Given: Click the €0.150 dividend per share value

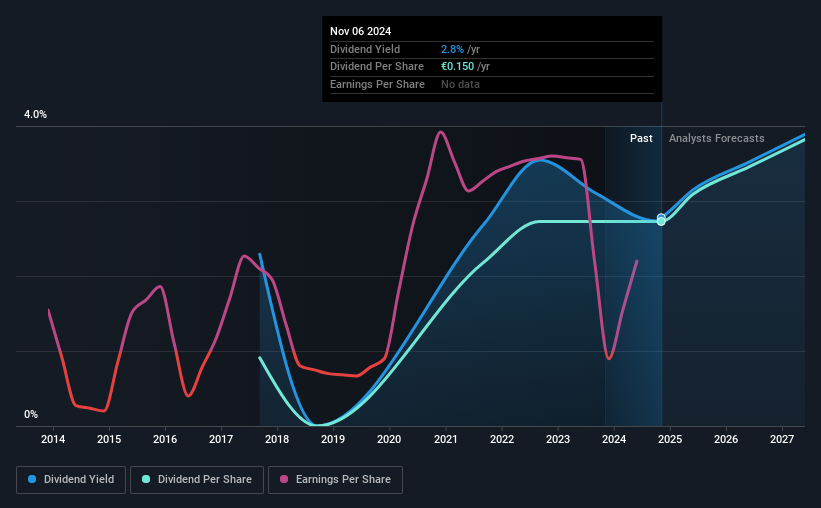Looking at the screenshot, I should [458, 67].
